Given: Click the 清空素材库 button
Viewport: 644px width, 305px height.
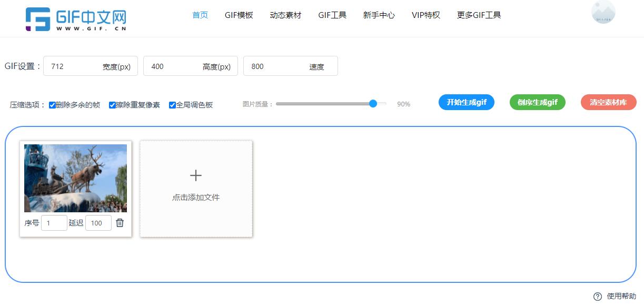Looking at the screenshot, I should coord(608,102).
